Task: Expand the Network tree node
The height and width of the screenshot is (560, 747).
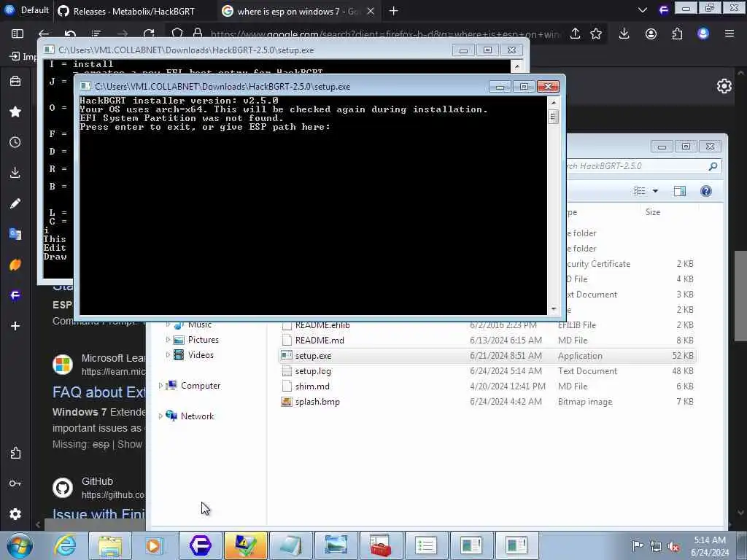Action: pos(160,416)
